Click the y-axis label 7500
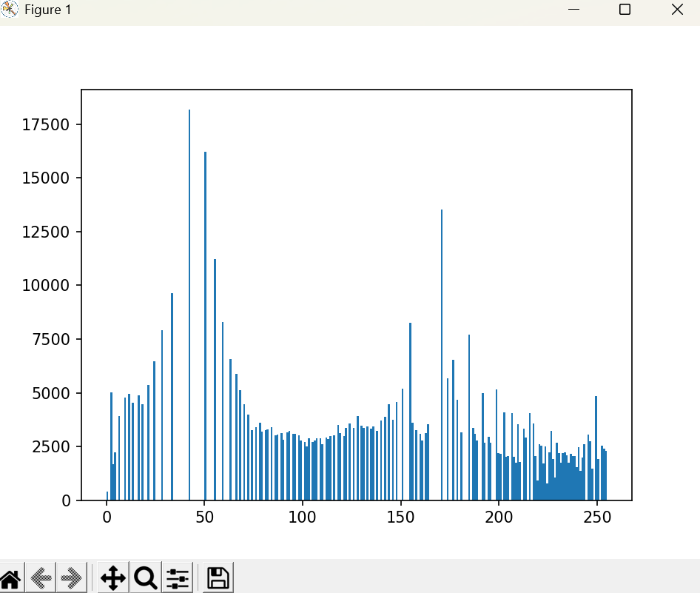This screenshot has width=700, height=593. pos(51,339)
